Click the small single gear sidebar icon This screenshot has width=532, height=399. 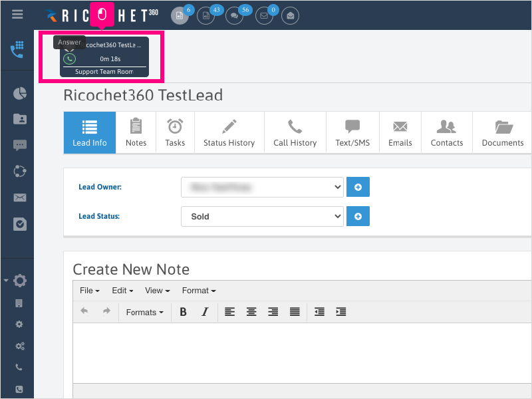[x=19, y=325]
